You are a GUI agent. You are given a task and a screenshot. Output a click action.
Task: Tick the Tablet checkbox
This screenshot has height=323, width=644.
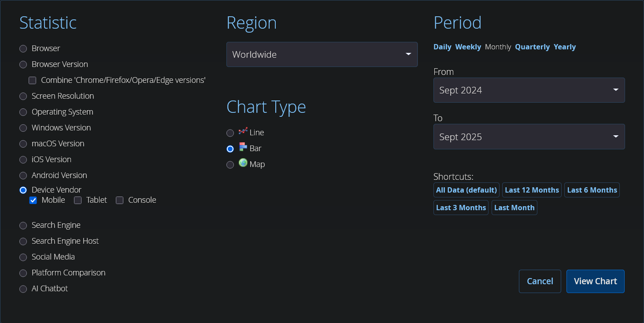coord(78,200)
